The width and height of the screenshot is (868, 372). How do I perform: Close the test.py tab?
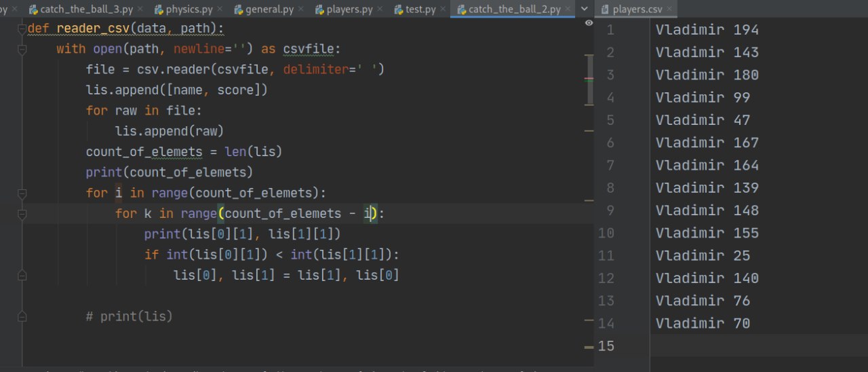[x=443, y=10]
